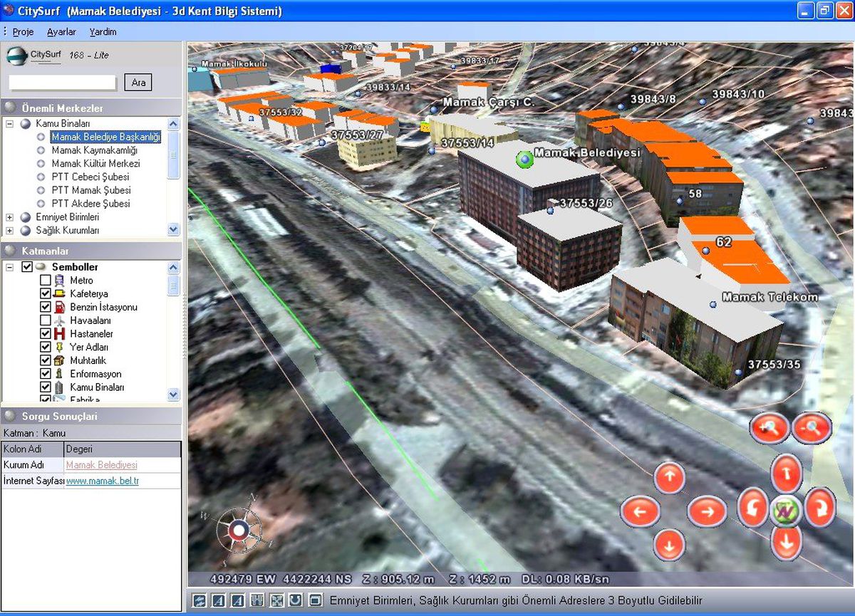Open the Proje menu
This screenshot has height=616, width=855.
coord(23,32)
